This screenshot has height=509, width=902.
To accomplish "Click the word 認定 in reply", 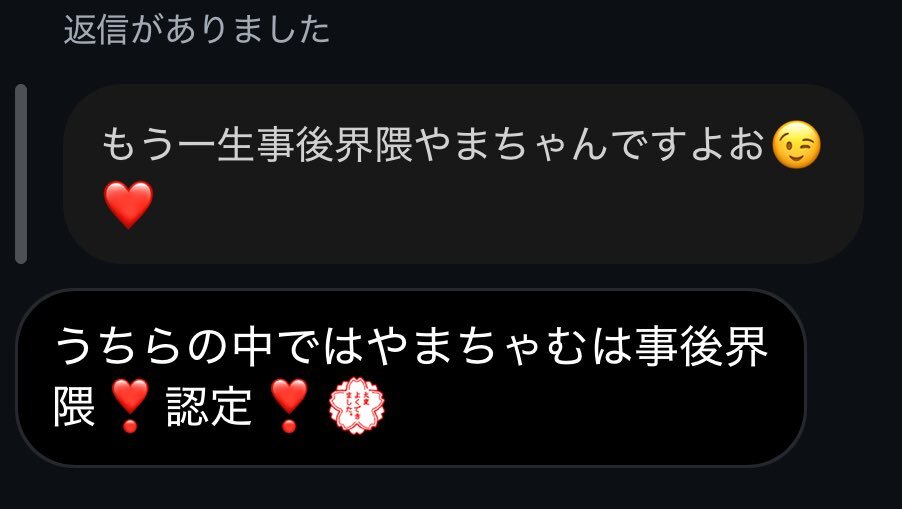I will [209, 406].
